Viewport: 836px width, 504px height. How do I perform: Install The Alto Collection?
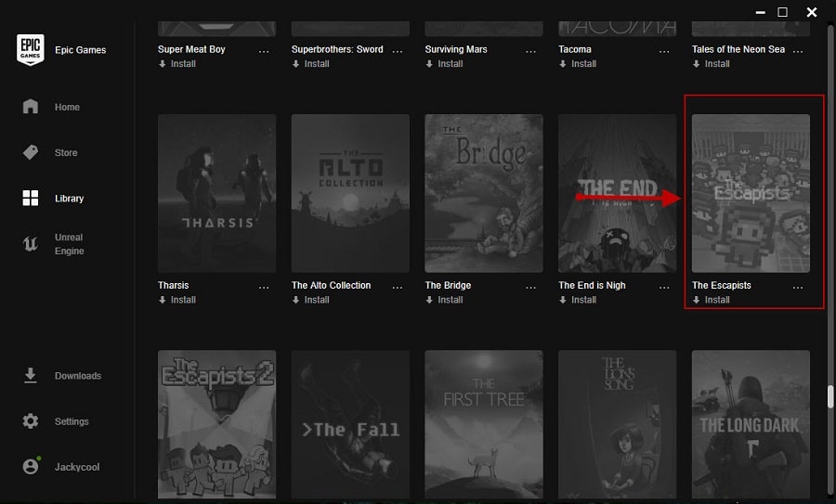click(x=311, y=300)
